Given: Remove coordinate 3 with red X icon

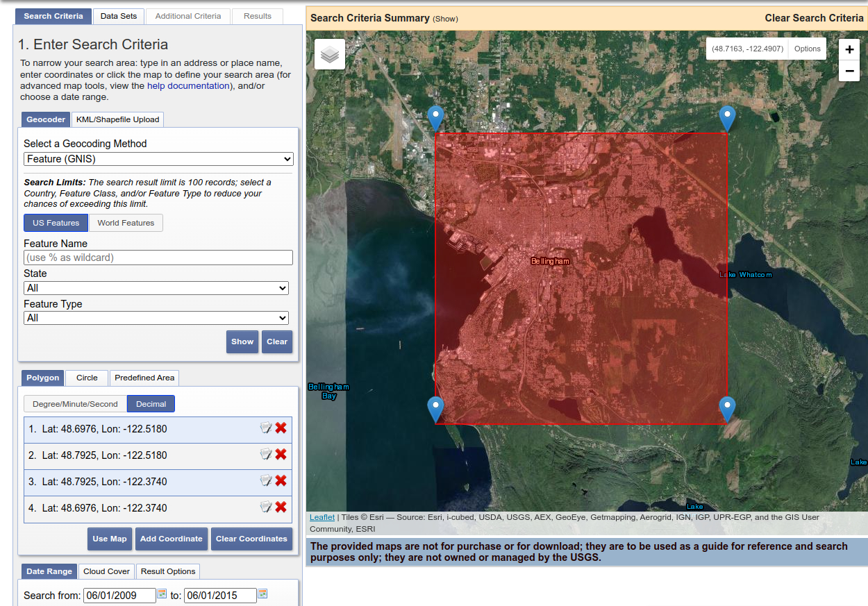Looking at the screenshot, I should 281,481.
